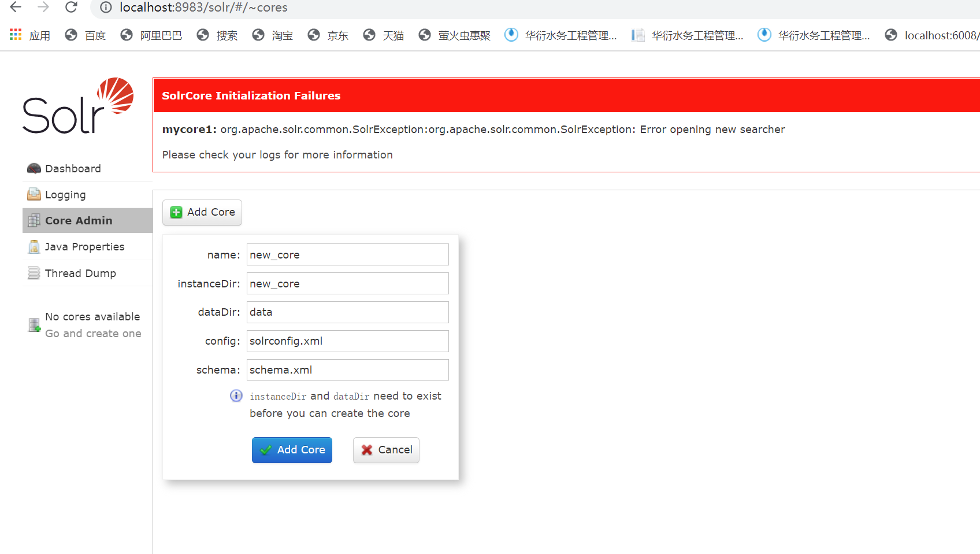980x554 pixels.
Task: Click the mycore1 error label
Action: (190, 130)
